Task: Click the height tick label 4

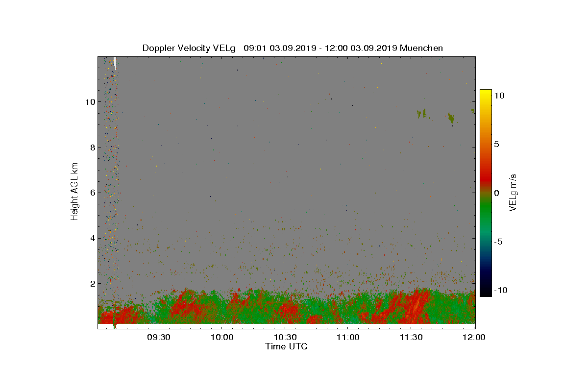Action: 92,238
